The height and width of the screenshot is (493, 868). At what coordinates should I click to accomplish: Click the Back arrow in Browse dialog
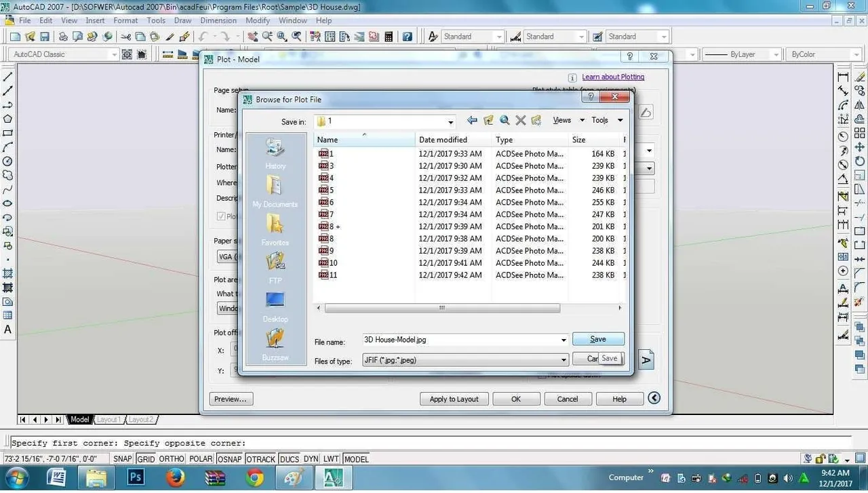pyautogui.click(x=472, y=120)
